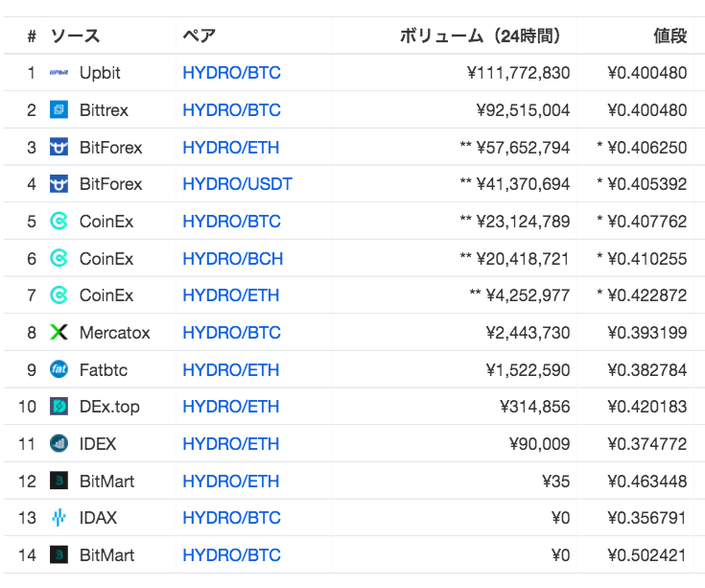Click the CoinEx logo in row 5
The image size is (705, 588).
[x=59, y=222]
